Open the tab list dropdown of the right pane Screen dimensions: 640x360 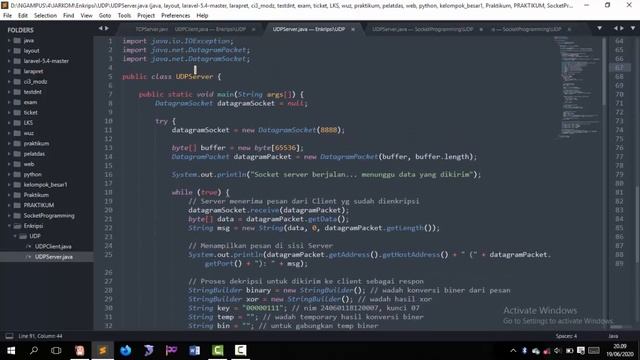coord(633,28)
